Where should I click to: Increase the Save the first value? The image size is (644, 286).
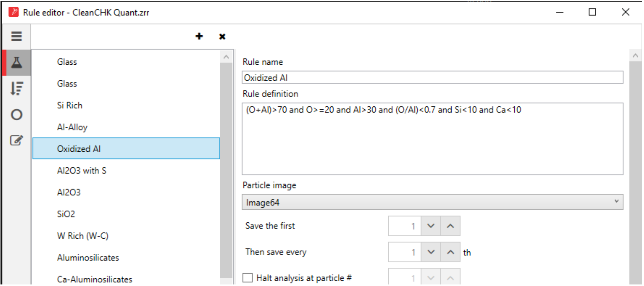tap(450, 226)
